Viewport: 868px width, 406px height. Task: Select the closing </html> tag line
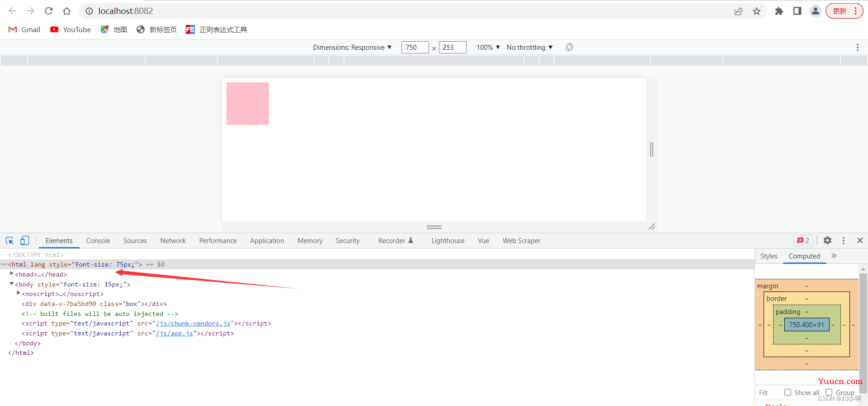[x=21, y=353]
